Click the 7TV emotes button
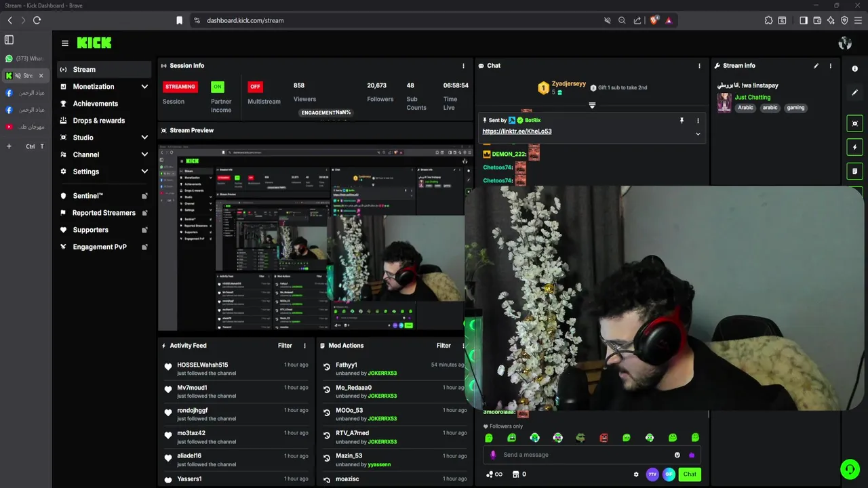 [x=652, y=474]
